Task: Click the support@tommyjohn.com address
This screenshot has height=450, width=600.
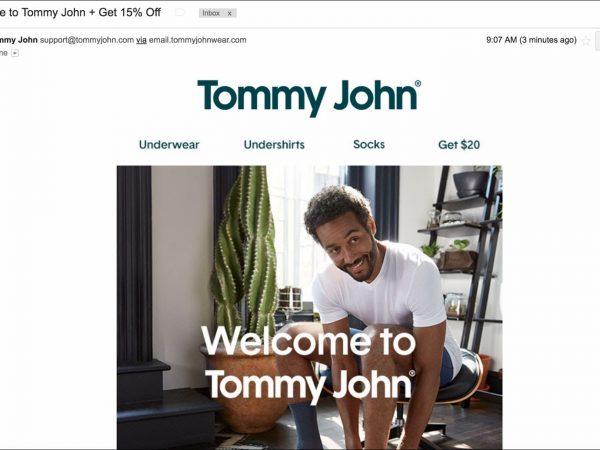Action: click(x=87, y=40)
